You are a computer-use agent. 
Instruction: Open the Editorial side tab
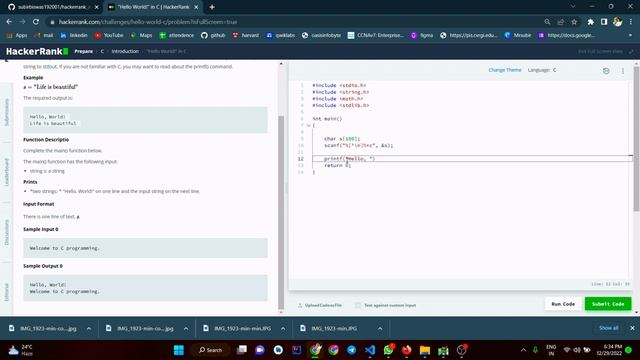point(7,291)
